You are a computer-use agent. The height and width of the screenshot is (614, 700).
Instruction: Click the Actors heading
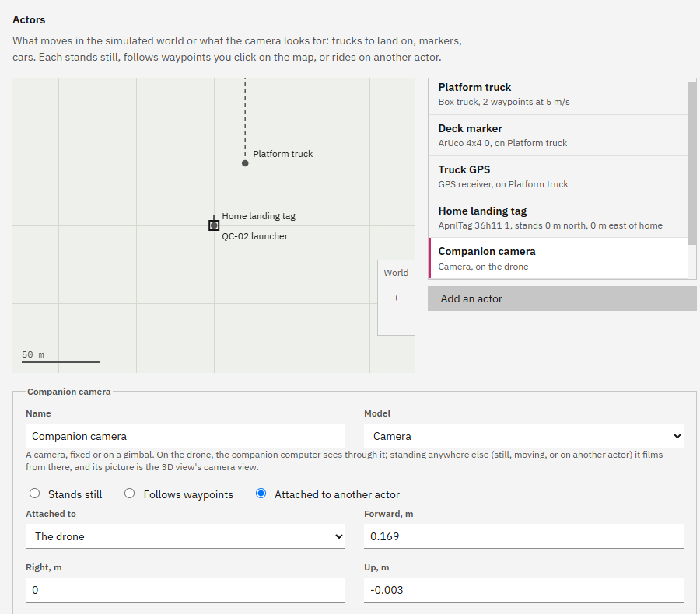(29, 19)
